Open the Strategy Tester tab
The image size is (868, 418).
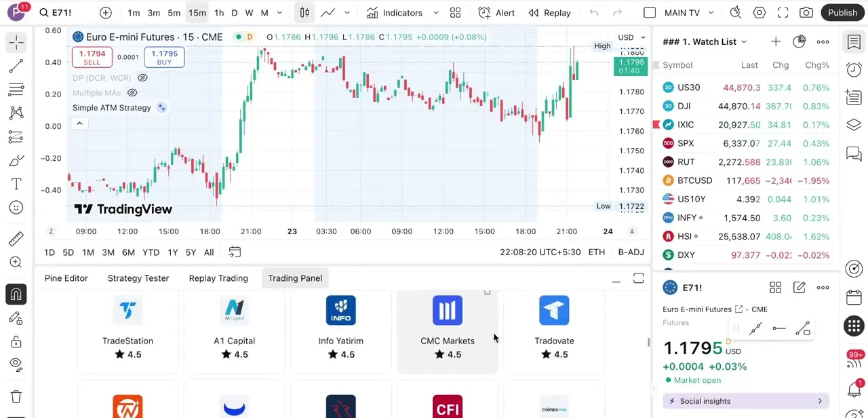[138, 278]
